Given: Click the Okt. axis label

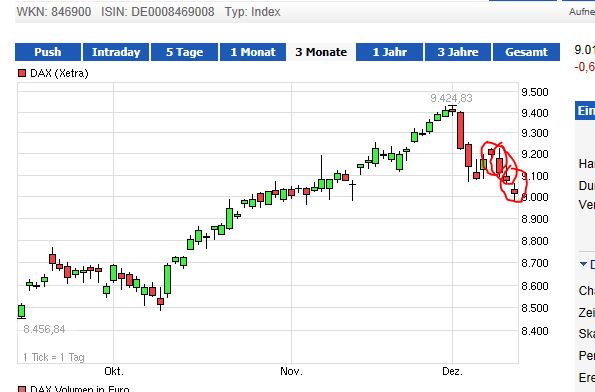Looking at the screenshot, I should point(114,371).
